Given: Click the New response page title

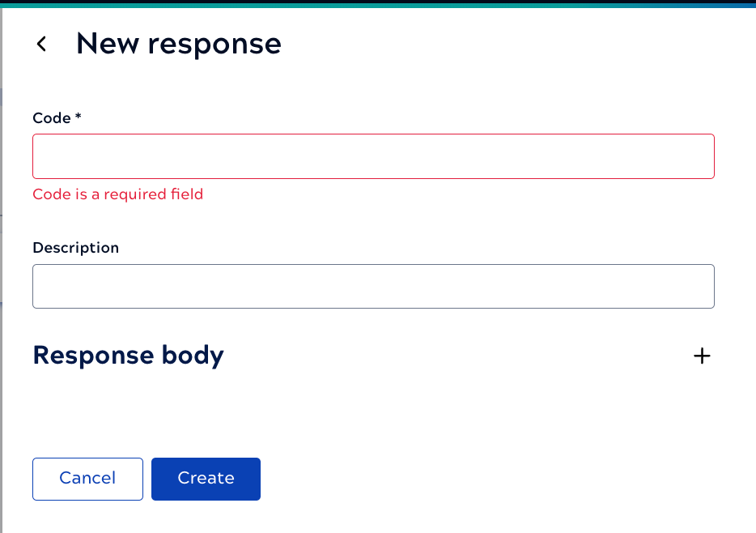Looking at the screenshot, I should click(178, 44).
